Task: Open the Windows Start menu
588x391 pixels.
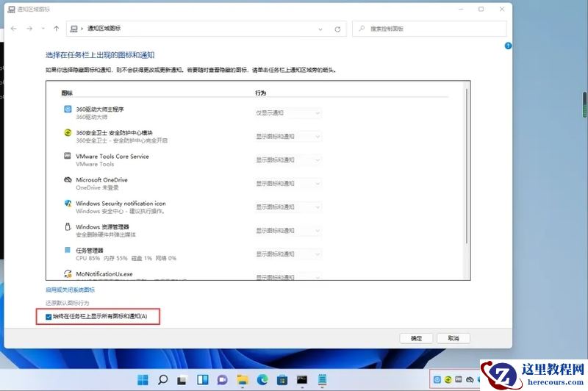Action: 143,380
